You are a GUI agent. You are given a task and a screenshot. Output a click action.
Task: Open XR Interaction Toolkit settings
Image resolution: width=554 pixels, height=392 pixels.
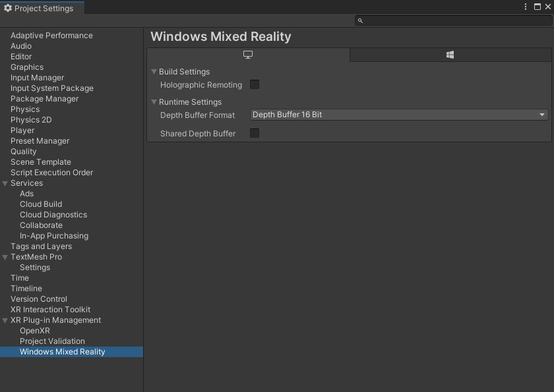[x=50, y=310]
